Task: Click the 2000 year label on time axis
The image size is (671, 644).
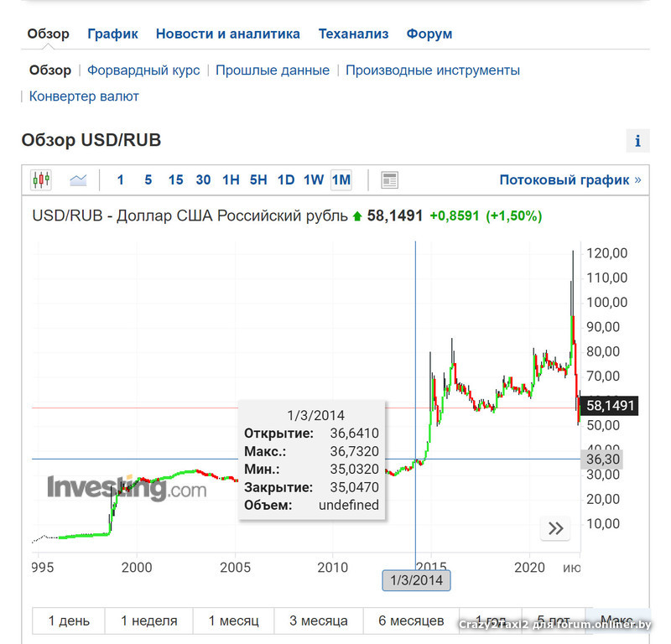Action: pyautogui.click(x=137, y=568)
